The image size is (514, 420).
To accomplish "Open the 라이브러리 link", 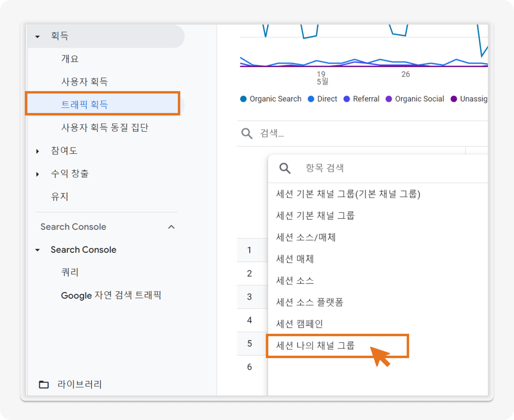I will (80, 384).
